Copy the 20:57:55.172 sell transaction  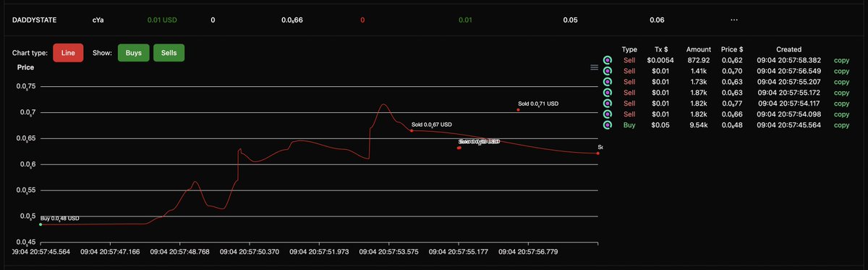841,93
